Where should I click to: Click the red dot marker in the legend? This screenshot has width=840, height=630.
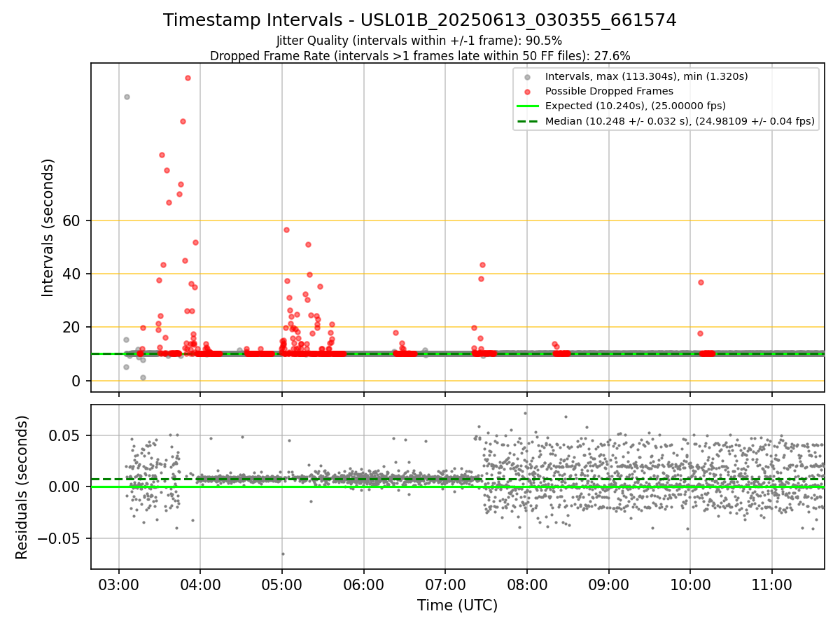[528, 91]
